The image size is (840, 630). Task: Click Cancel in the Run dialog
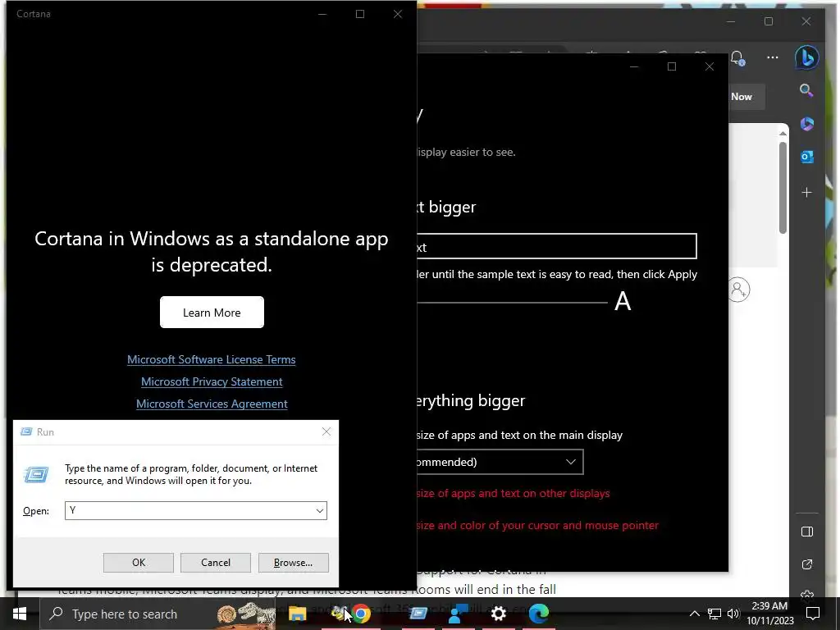pyautogui.click(x=216, y=563)
